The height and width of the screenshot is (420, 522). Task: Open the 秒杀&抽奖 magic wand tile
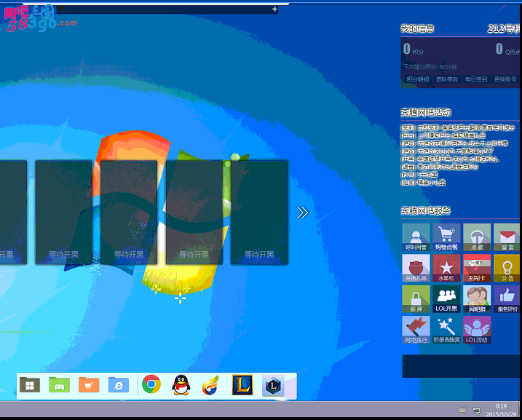pyautogui.click(x=446, y=330)
